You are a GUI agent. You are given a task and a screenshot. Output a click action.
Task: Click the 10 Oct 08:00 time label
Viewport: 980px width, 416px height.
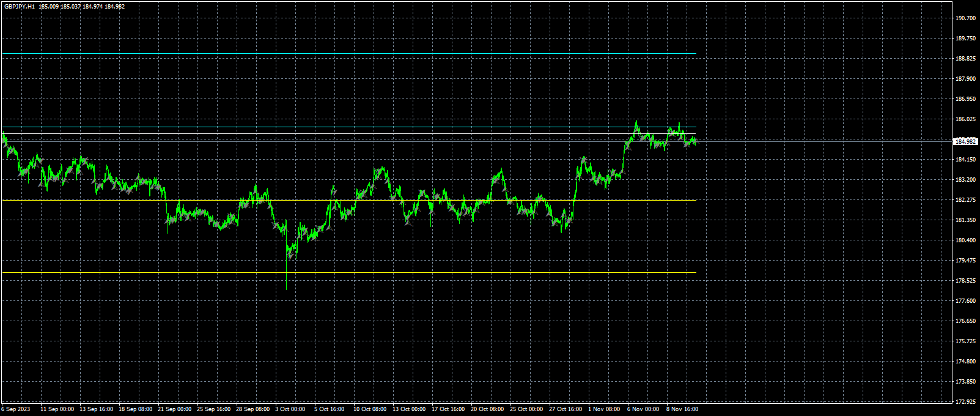click(370, 409)
